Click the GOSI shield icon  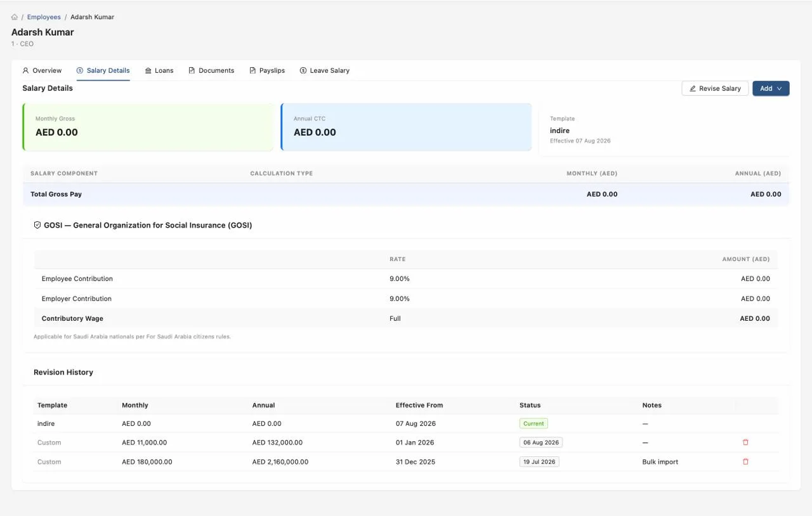click(37, 225)
